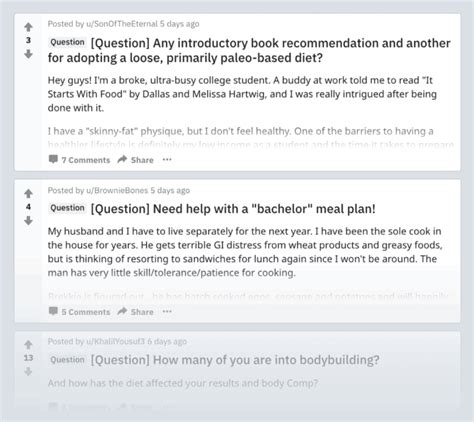Downvote the bodybuilding question post

[28, 371]
